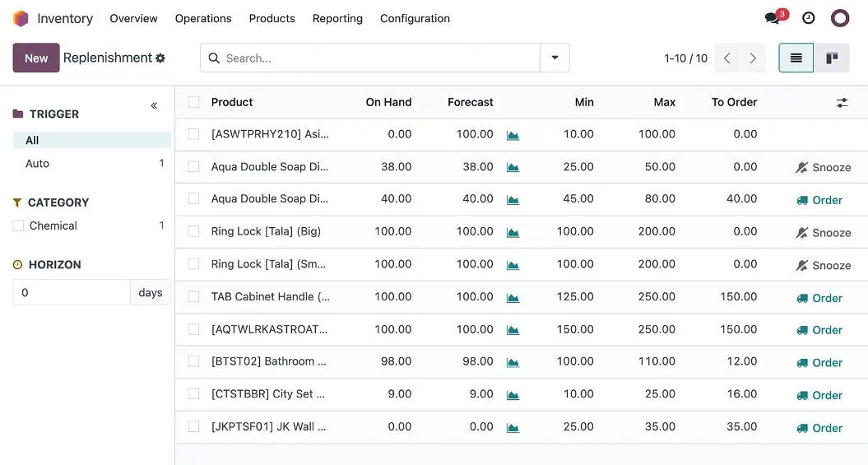Order the AQTWLRKASTROAT product

coord(819,330)
